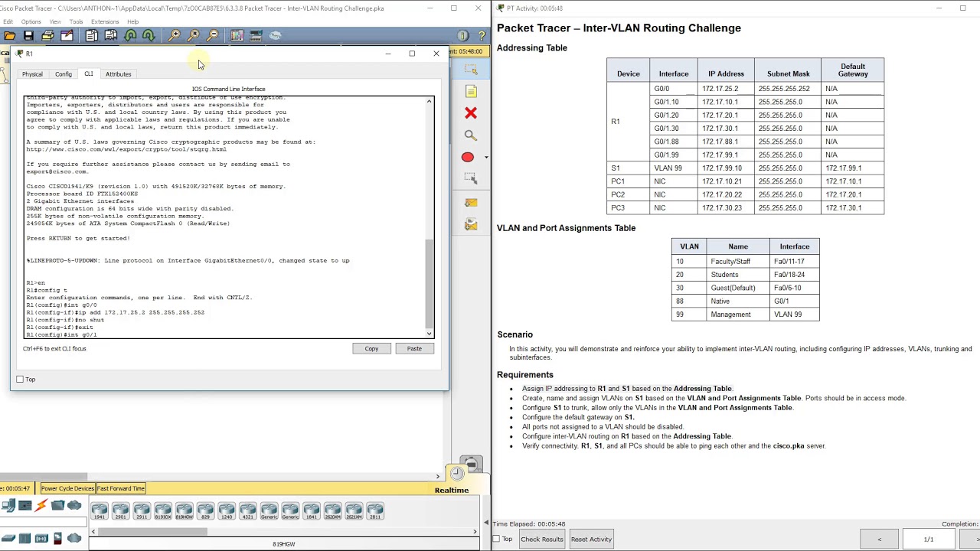Click the device list scroll right arrow

click(x=475, y=531)
